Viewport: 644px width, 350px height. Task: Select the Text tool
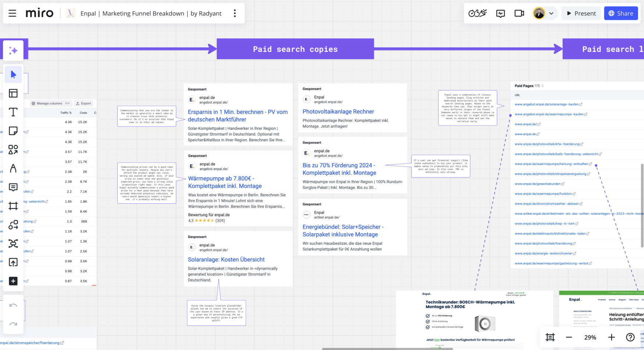13,112
